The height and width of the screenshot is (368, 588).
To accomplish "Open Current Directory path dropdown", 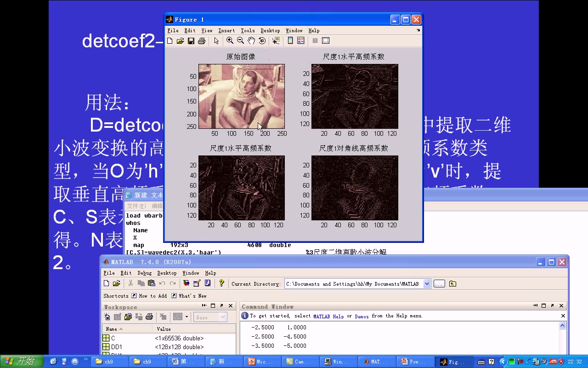I will (427, 284).
